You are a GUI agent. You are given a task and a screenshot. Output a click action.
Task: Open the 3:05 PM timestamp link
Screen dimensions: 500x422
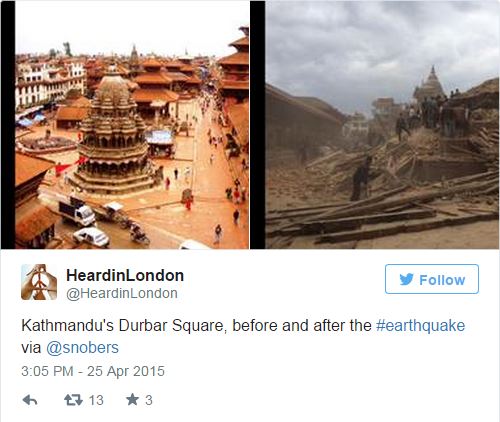[x=47, y=371]
